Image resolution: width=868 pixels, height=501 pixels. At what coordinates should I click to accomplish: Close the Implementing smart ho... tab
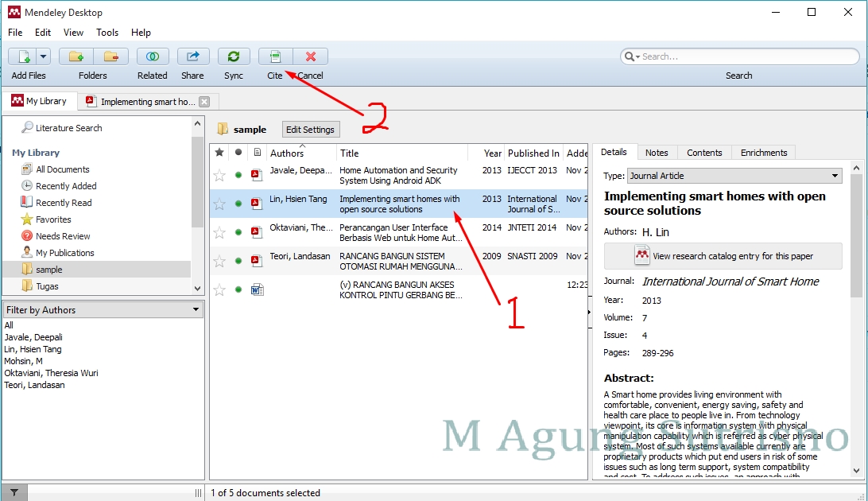click(x=204, y=101)
